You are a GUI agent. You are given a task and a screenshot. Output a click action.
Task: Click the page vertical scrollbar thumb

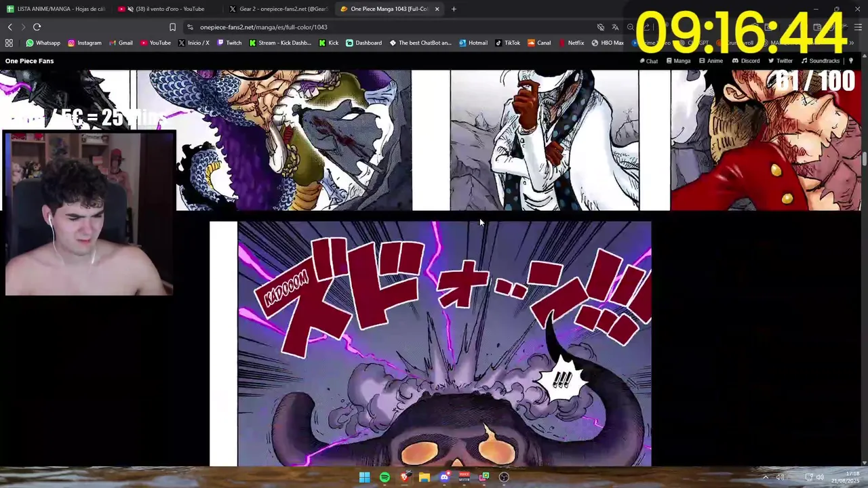pyautogui.click(x=865, y=159)
